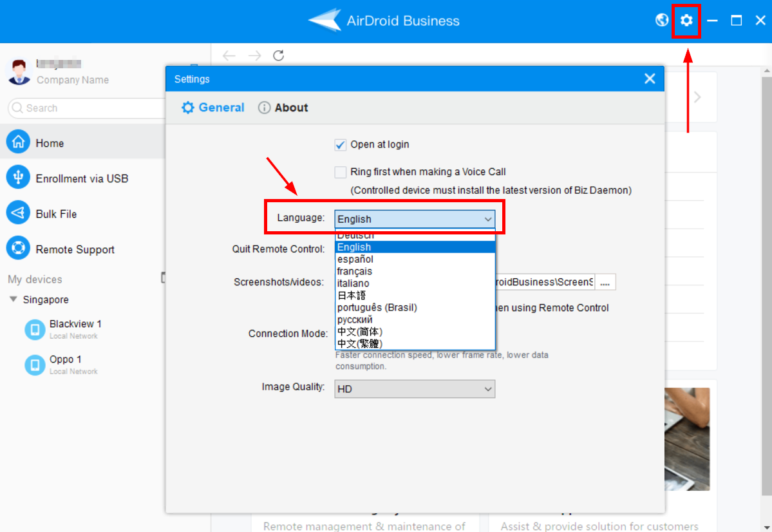Choose português (Brasil) language option

point(415,307)
